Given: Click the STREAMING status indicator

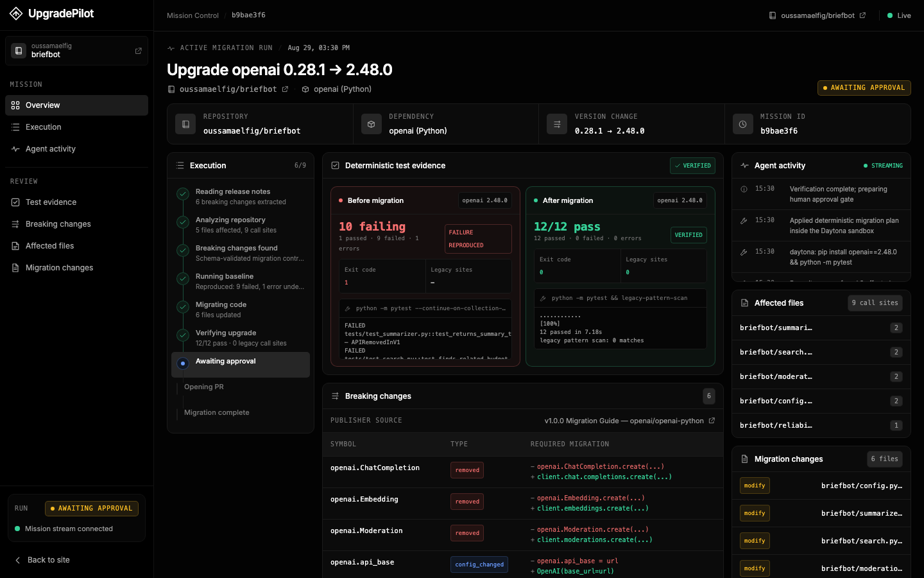Looking at the screenshot, I should pyautogui.click(x=883, y=166).
